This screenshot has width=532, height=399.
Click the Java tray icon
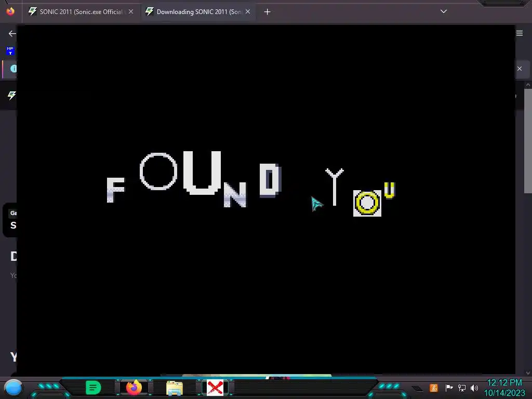click(x=434, y=388)
